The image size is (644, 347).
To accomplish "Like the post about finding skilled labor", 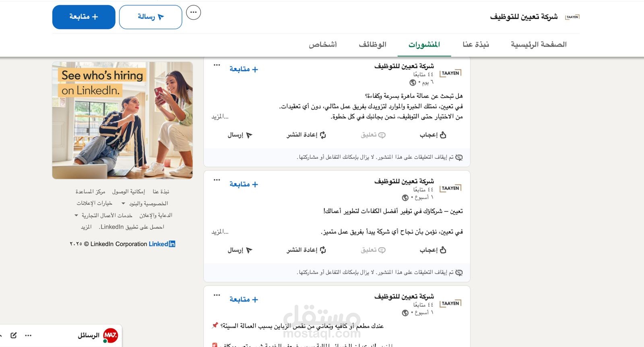I will [433, 135].
